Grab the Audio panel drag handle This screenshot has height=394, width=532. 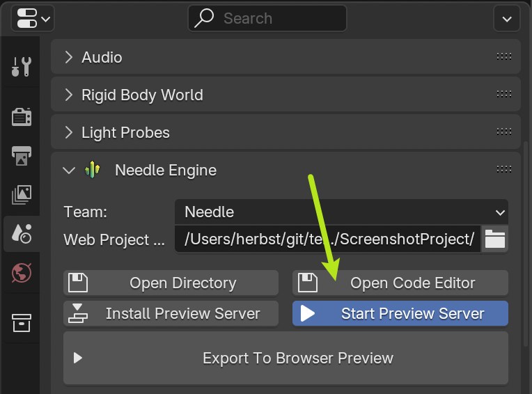click(504, 56)
